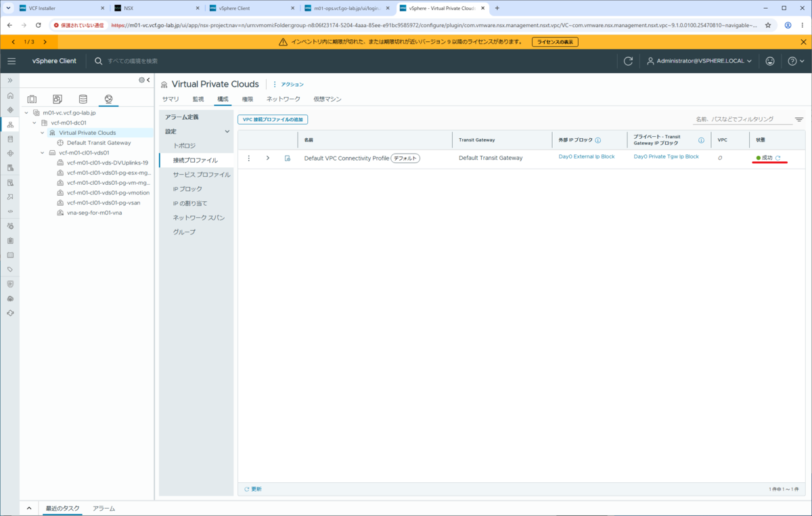
Task: Refresh the 成功 status with its reload icon
Action: pyautogui.click(x=778, y=158)
